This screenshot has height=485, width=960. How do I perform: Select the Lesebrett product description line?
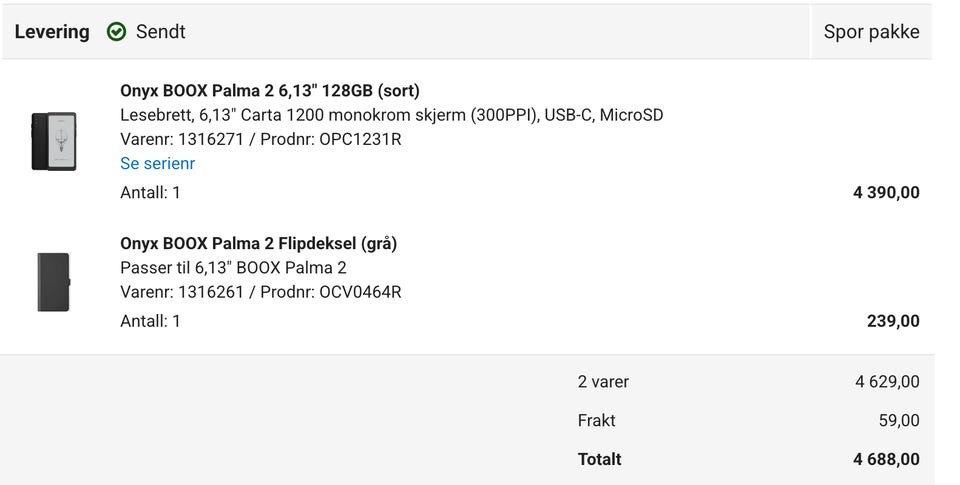click(392, 115)
